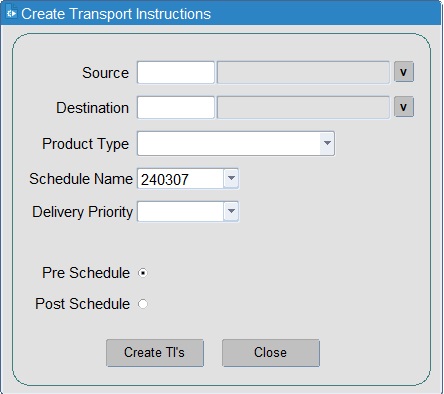
Task: Click the Create TI's button
Action: [x=155, y=353]
